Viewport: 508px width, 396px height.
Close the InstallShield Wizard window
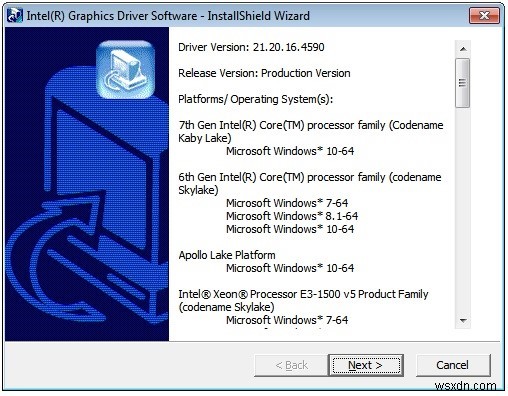coord(484,15)
